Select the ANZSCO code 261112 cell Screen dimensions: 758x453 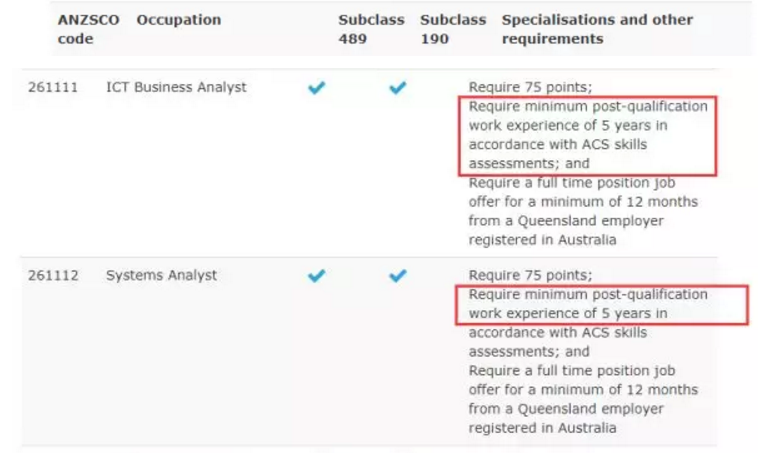53,276
